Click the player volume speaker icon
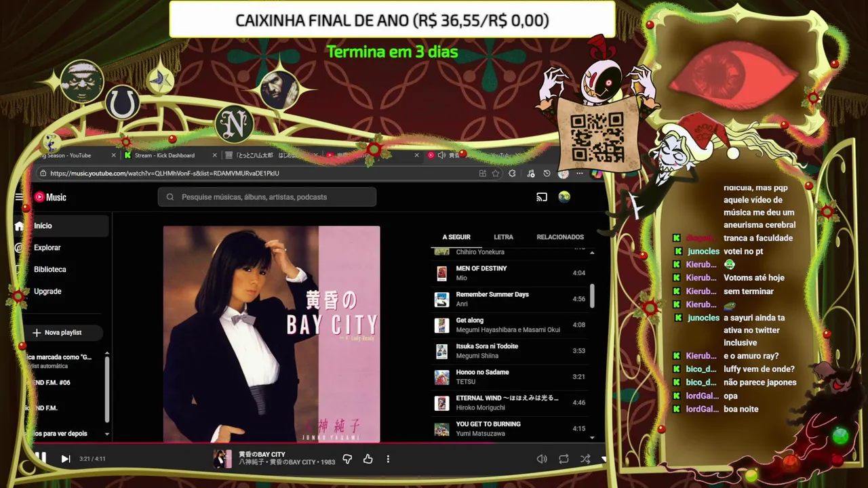The width and height of the screenshot is (868, 488). 542,459
